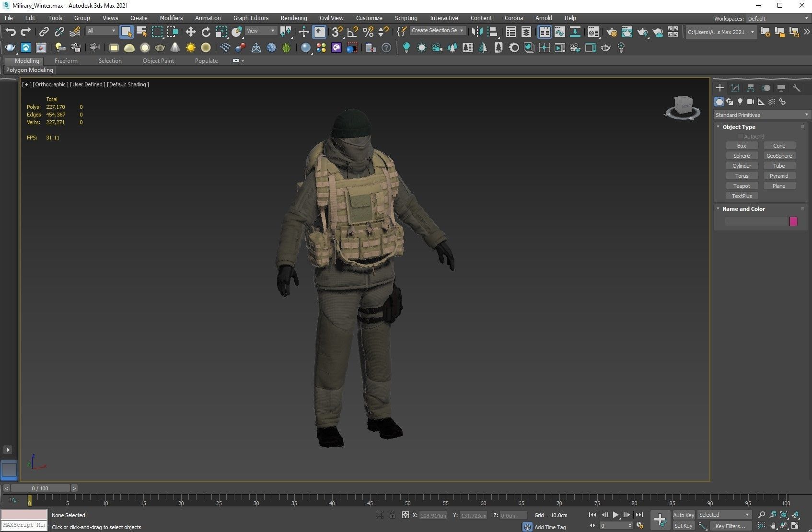Image resolution: width=812 pixels, height=532 pixels.
Task: Open View reference coordinate dropdown
Action: pos(260,31)
